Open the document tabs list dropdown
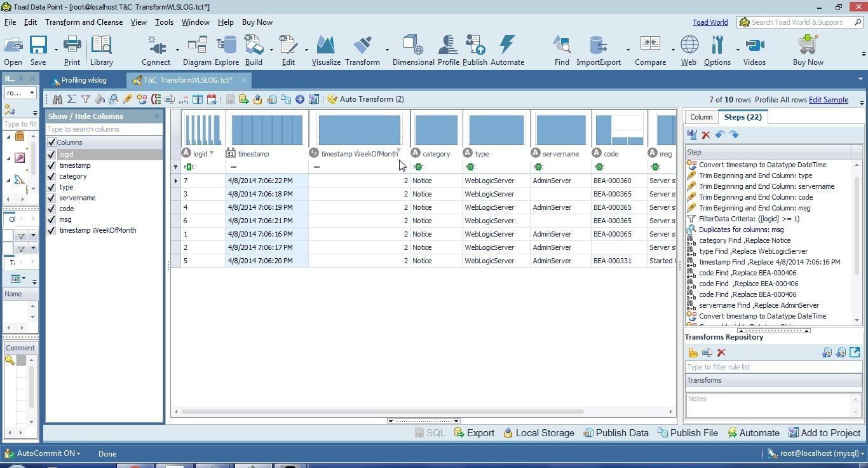Screen dimensions: 868x468 861,79
